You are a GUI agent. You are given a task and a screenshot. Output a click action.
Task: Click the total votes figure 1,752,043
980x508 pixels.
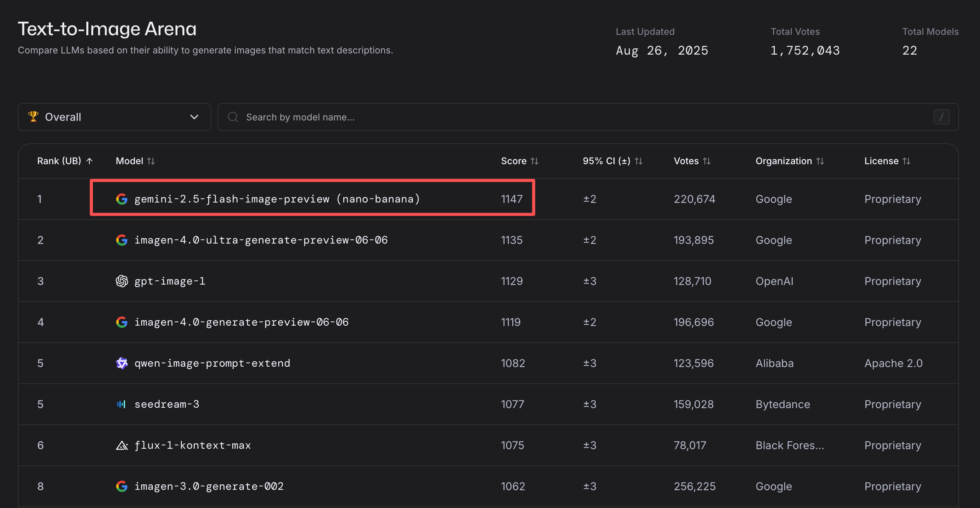(805, 51)
